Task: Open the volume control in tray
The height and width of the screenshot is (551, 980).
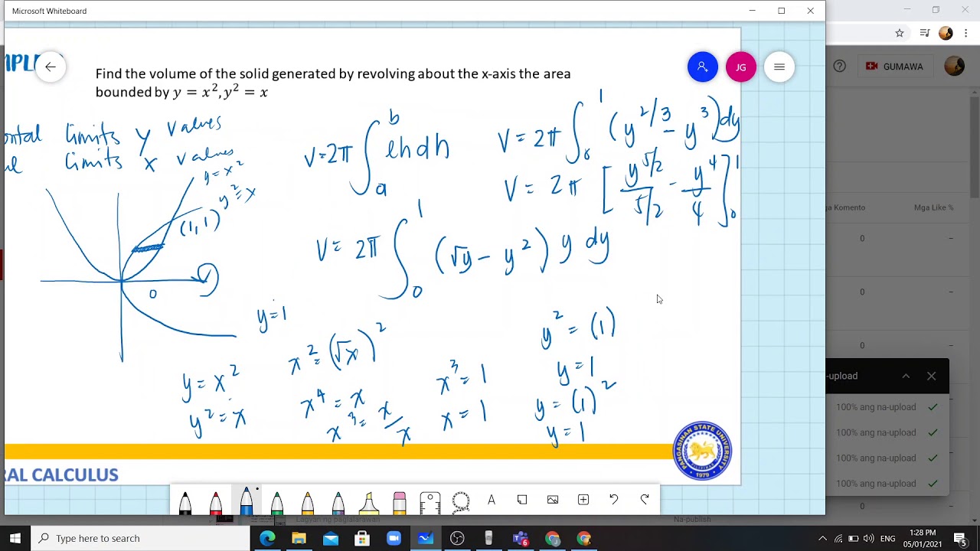Action: pos(868,538)
